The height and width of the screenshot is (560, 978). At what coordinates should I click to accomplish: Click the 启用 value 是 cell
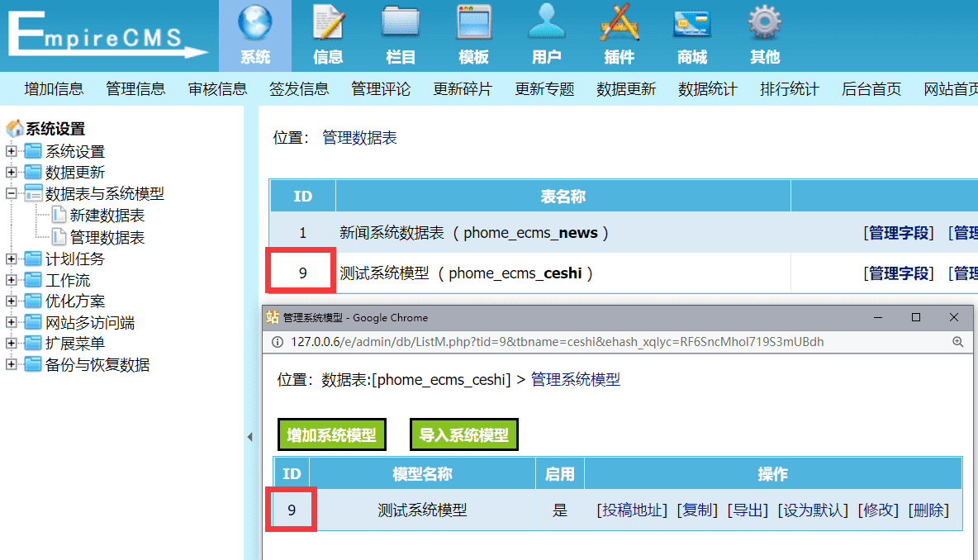pyautogui.click(x=559, y=510)
